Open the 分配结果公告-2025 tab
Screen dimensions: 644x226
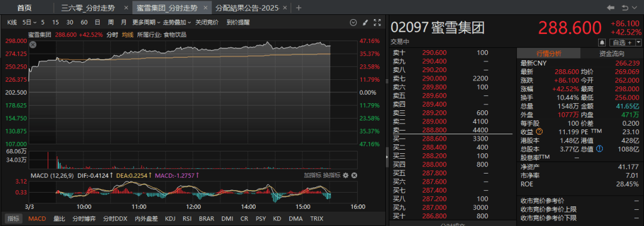tap(247, 8)
